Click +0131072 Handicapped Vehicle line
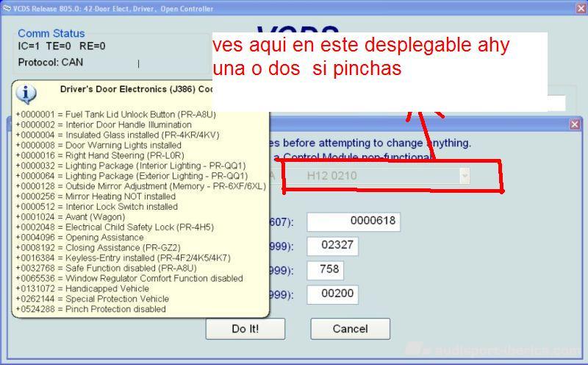This screenshot has height=365, width=588. coord(82,288)
